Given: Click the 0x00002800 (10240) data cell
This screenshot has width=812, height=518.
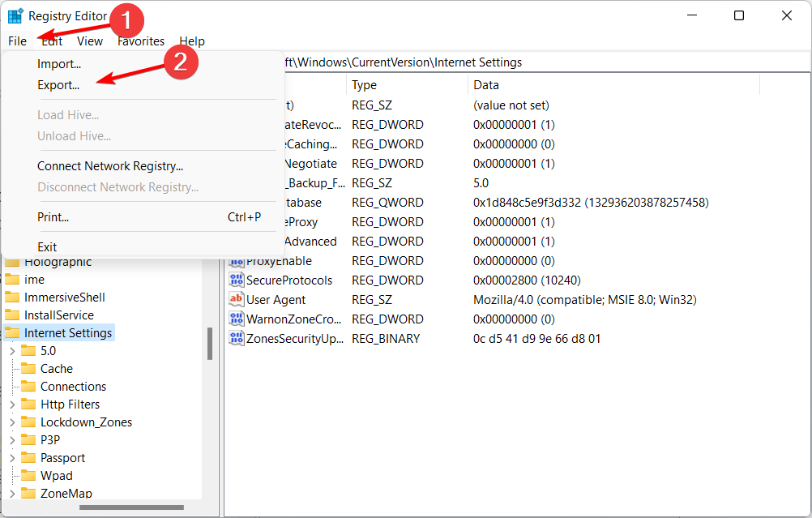Looking at the screenshot, I should [x=527, y=280].
